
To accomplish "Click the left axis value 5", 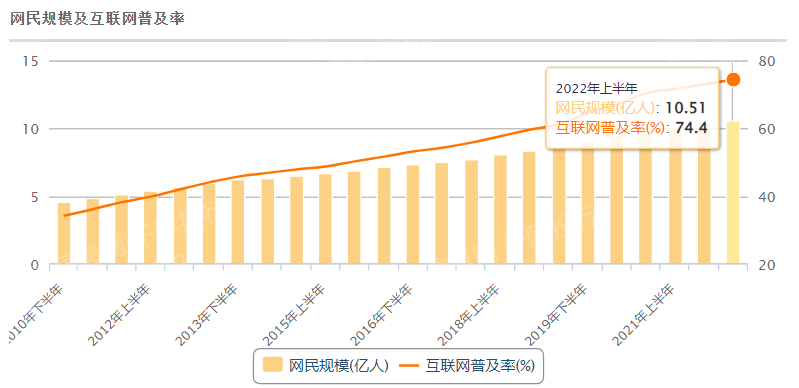I will tap(34, 197).
